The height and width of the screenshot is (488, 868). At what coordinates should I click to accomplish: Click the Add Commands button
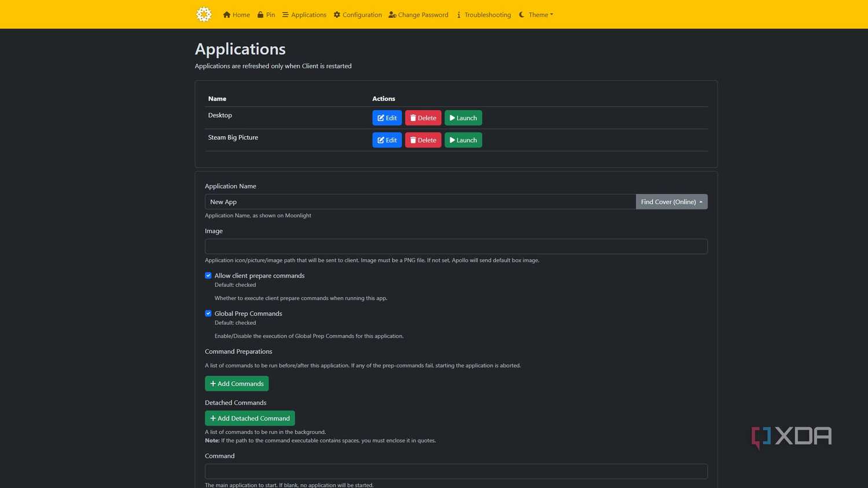237,383
